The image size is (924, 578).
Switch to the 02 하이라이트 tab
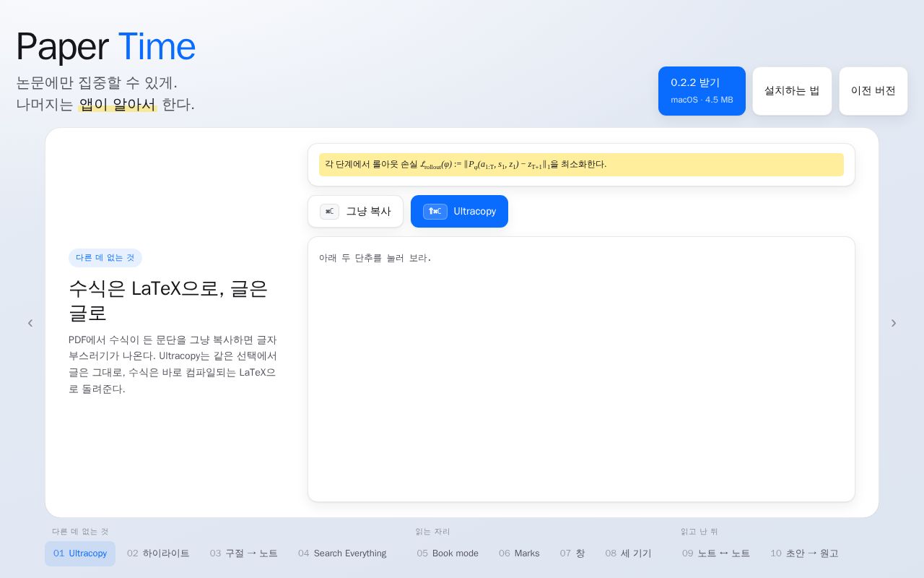pyautogui.click(x=158, y=553)
